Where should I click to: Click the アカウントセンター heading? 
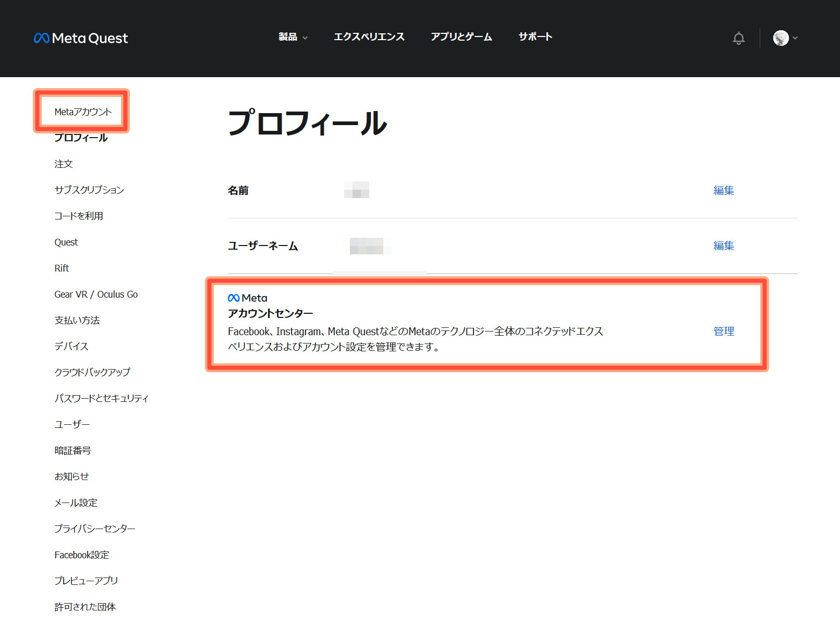tap(271, 313)
